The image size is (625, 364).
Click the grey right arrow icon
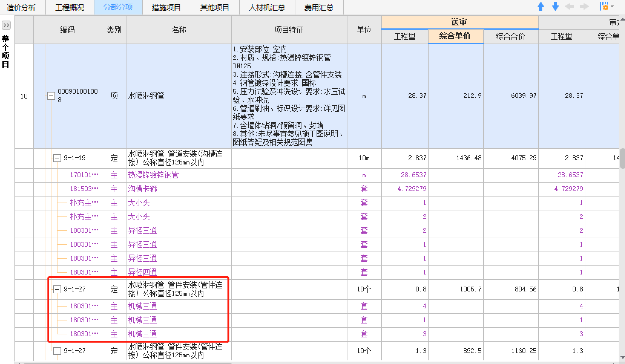coord(584,7)
